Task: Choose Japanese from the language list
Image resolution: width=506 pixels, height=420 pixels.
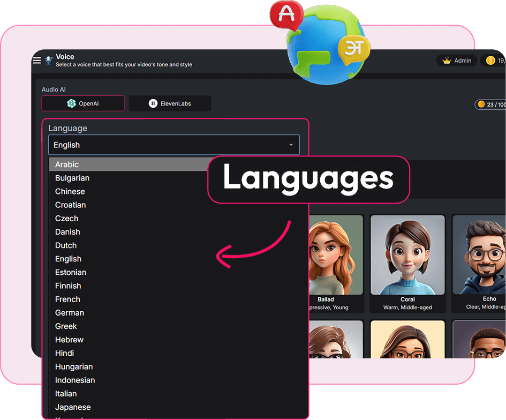Action: coord(73,407)
